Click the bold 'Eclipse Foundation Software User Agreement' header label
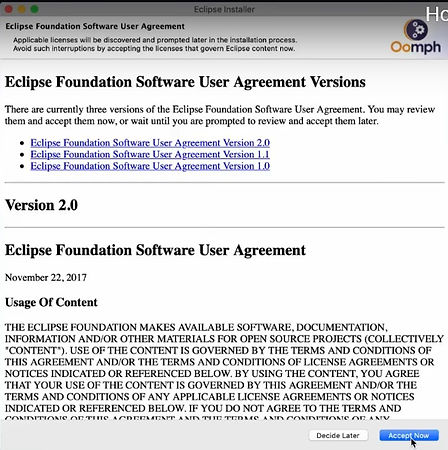The height and width of the screenshot is (450, 448). pos(95,26)
